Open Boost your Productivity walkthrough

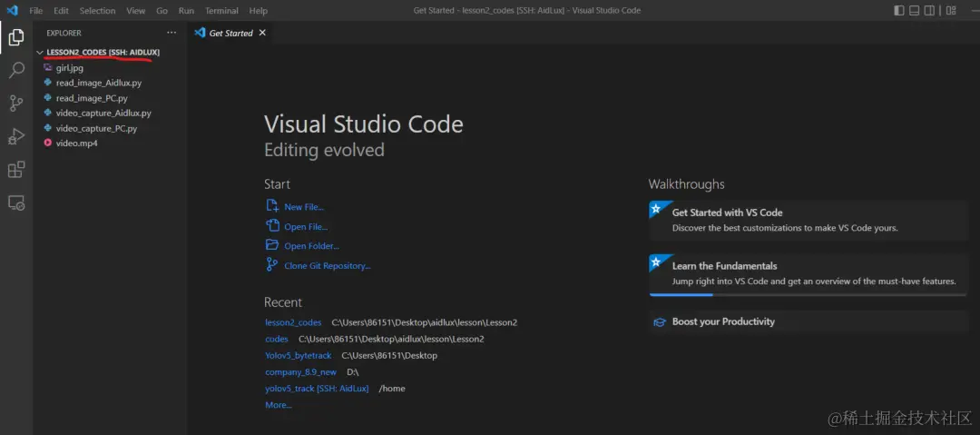[808, 321]
